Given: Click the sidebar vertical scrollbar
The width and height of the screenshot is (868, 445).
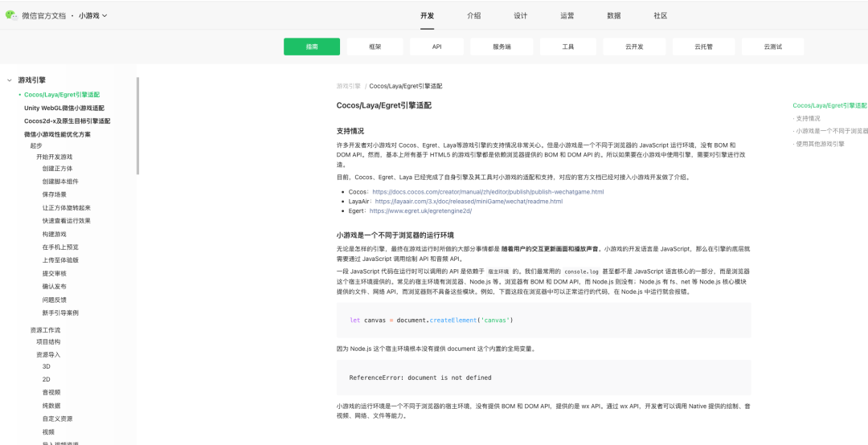Looking at the screenshot, I should pyautogui.click(x=137, y=125).
